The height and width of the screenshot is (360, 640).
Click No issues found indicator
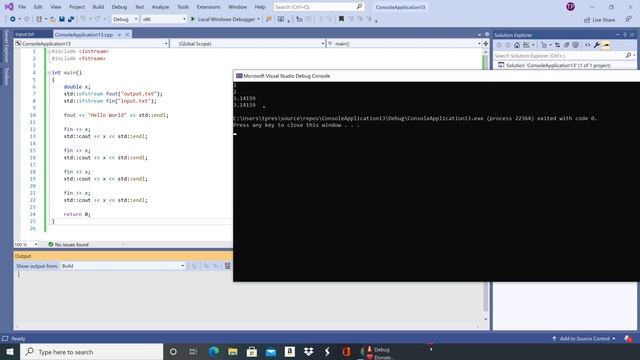pyautogui.click(x=68, y=244)
